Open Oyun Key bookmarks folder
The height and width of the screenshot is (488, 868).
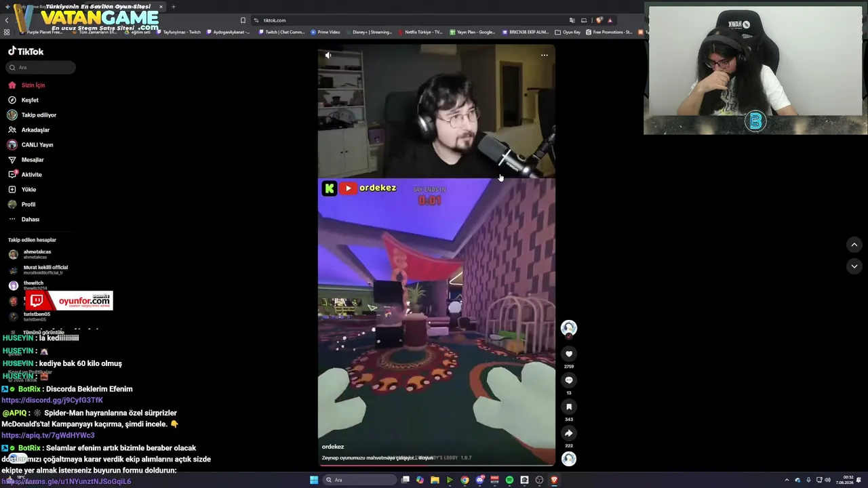click(568, 32)
